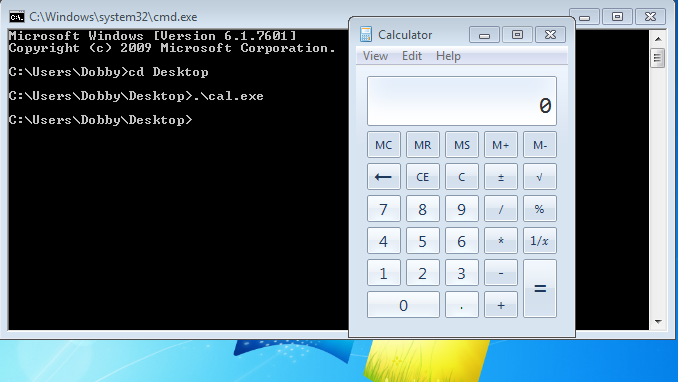Click the "Copyright (c) 2009 Microsoft Corporation." line
Image resolution: width=678 pixels, height=382 pixels.
coord(172,48)
